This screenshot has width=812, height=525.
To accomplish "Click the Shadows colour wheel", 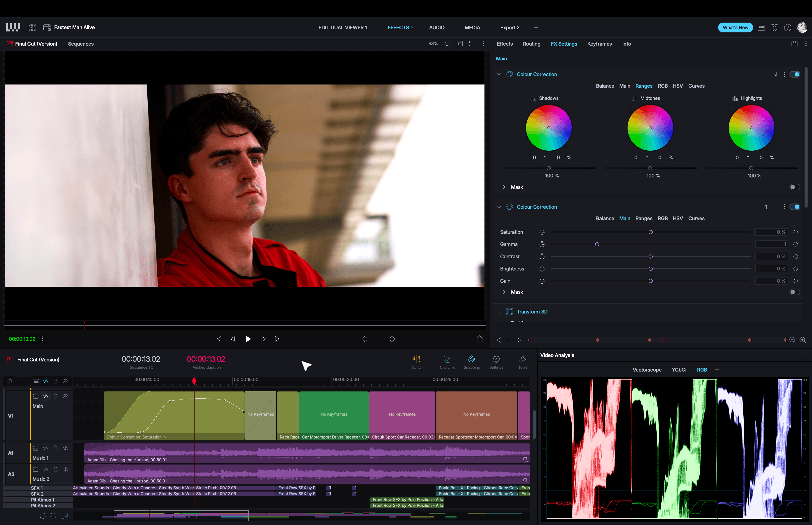I will pos(549,128).
